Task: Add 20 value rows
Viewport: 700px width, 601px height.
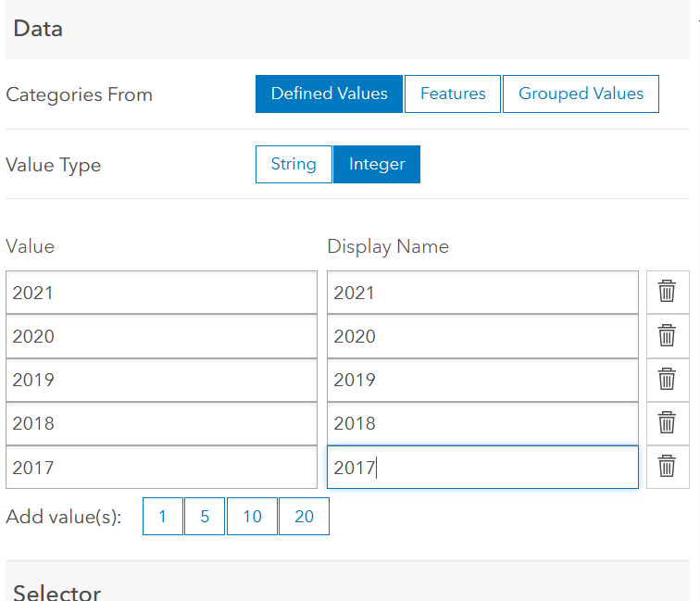Action: [x=304, y=517]
